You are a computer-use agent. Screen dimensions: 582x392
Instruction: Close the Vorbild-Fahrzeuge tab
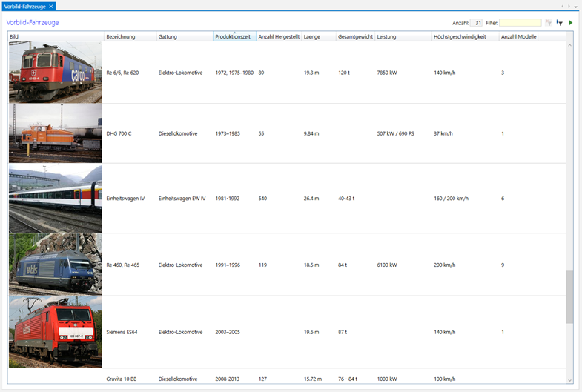(x=51, y=6)
